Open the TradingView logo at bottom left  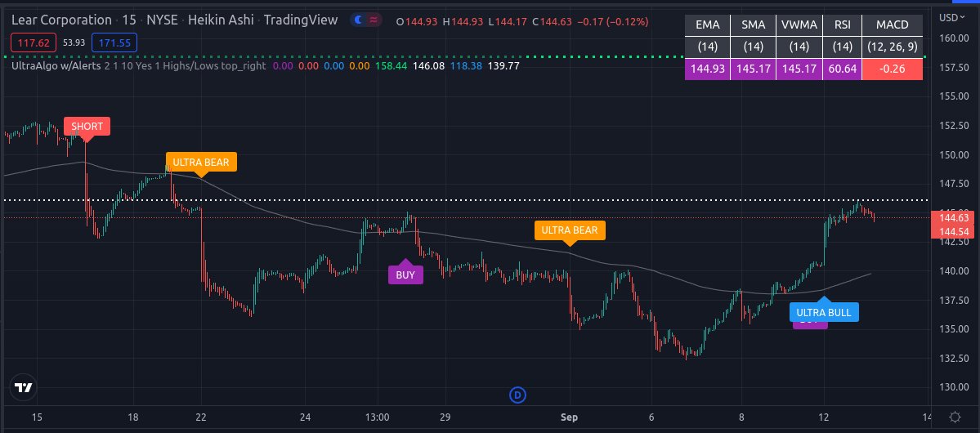tap(23, 387)
